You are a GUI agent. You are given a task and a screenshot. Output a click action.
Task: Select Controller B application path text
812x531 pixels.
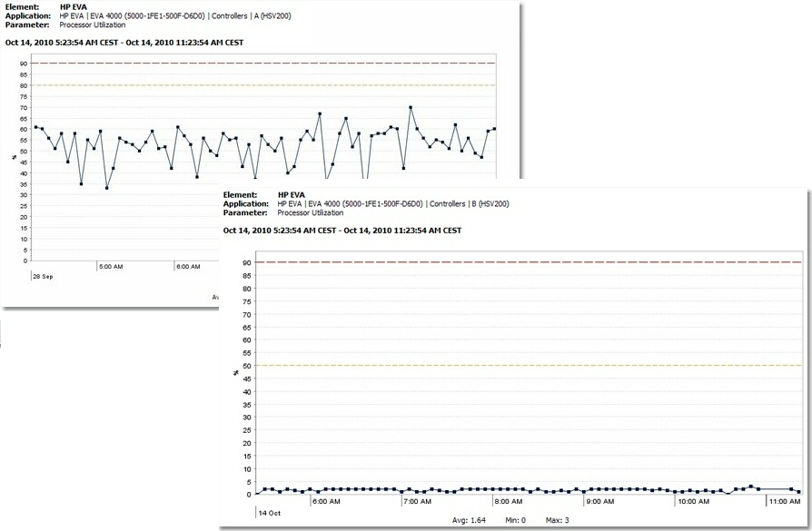coord(393,204)
